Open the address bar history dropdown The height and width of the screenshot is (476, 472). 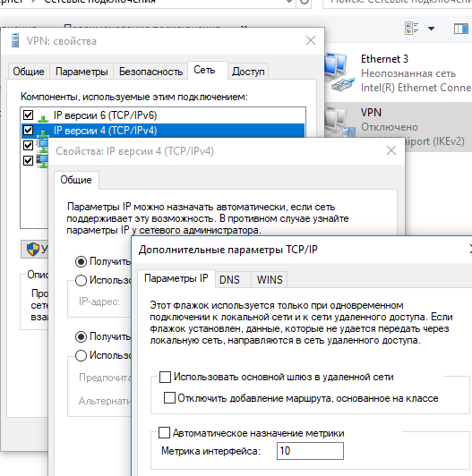coord(289,2)
